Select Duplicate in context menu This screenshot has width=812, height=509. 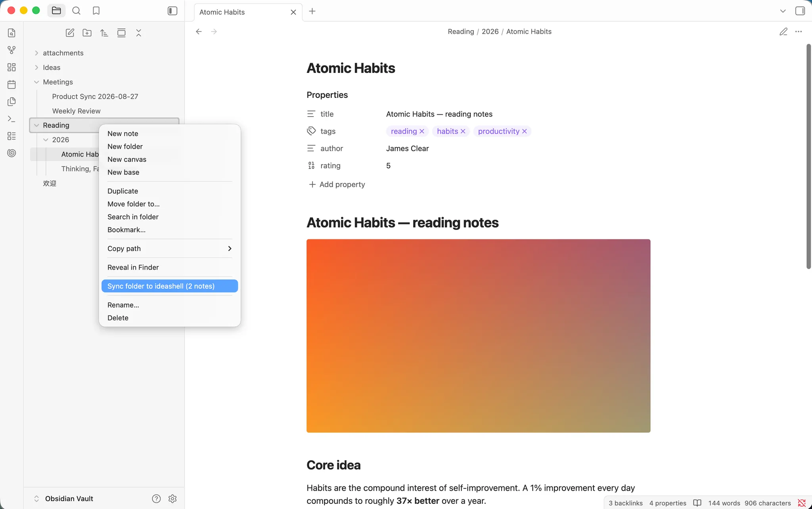[x=170, y=191]
